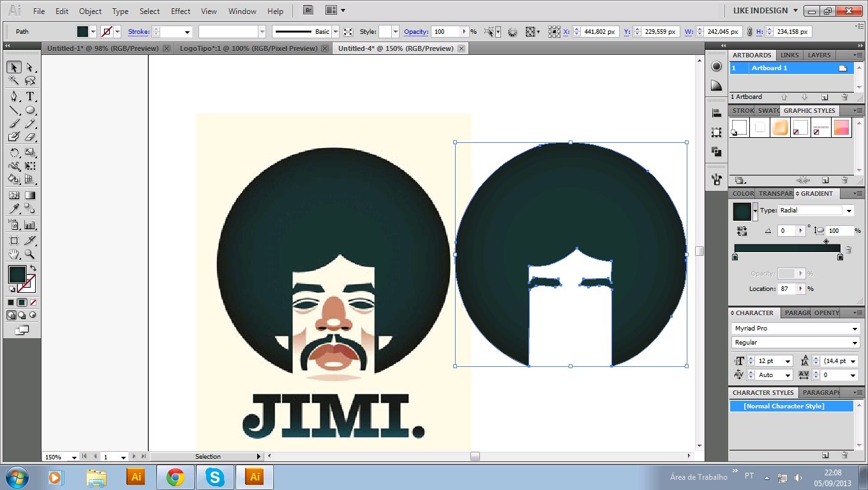Pick the Eyedropper tool
This screenshot has height=490, width=868.
pos(13,209)
